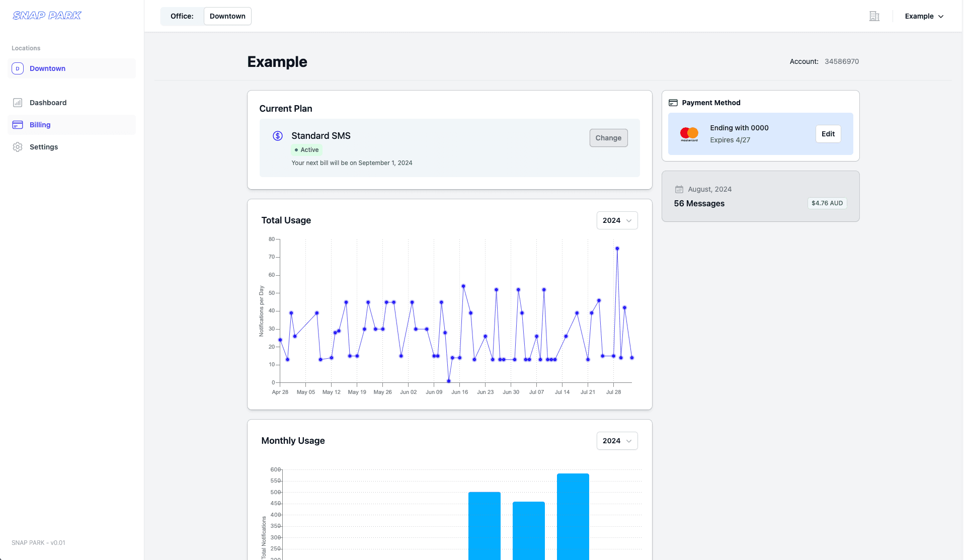Click the $4.76 AUD amount badge
Image resolution: width=964 pixels, height=560 pixels.
(827, 203)
